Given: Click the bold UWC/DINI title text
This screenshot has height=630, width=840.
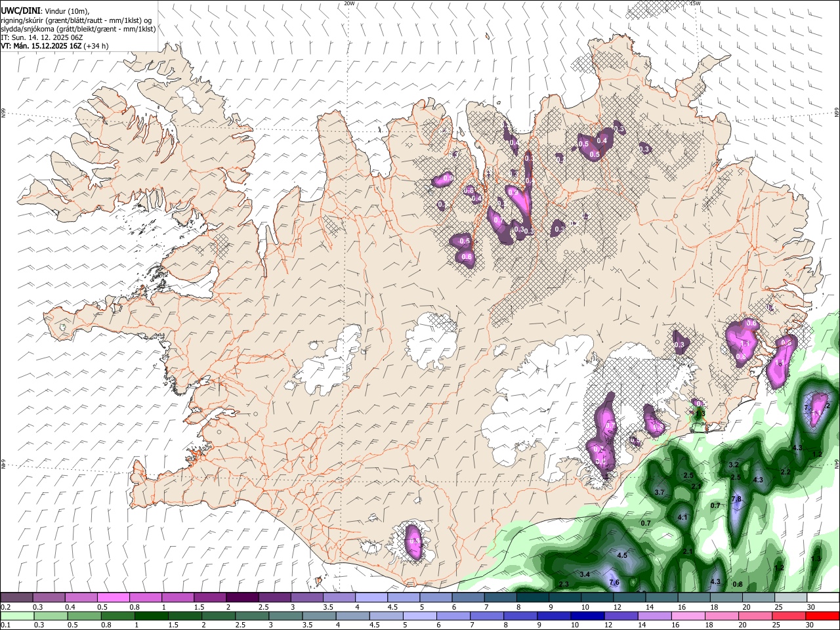Looking at the screenshot, I should [20, 10].
